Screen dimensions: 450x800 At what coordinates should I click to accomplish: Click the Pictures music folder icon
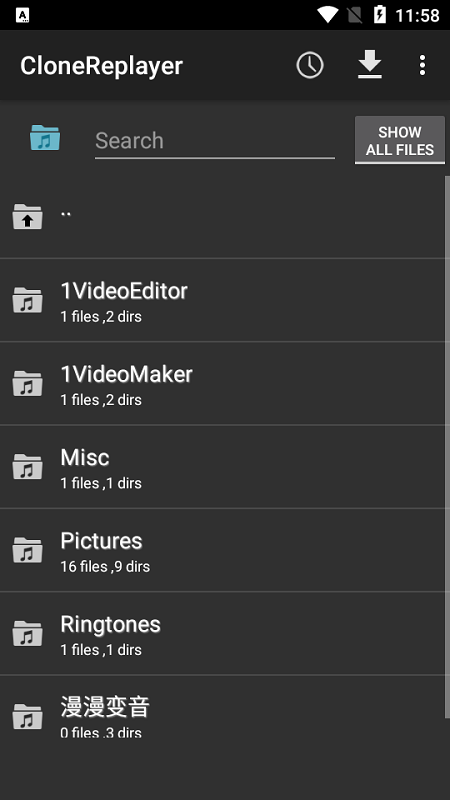27,549
